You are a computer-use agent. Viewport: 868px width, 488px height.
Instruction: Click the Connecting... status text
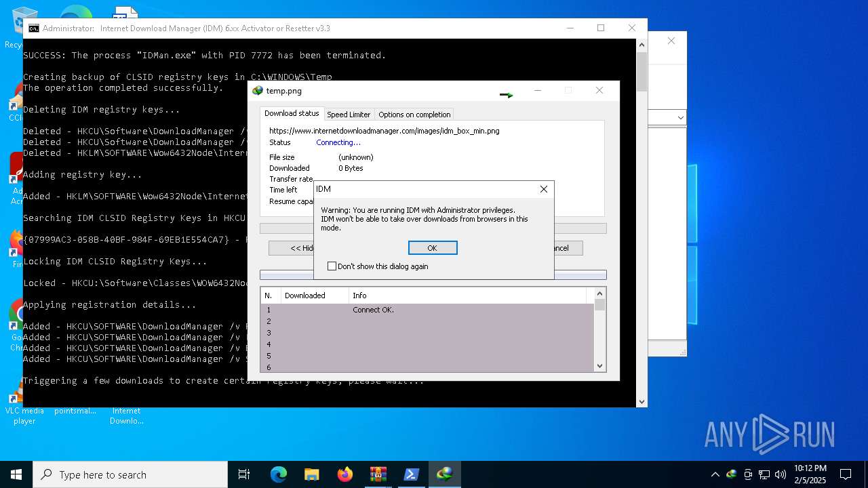[338, 142]
